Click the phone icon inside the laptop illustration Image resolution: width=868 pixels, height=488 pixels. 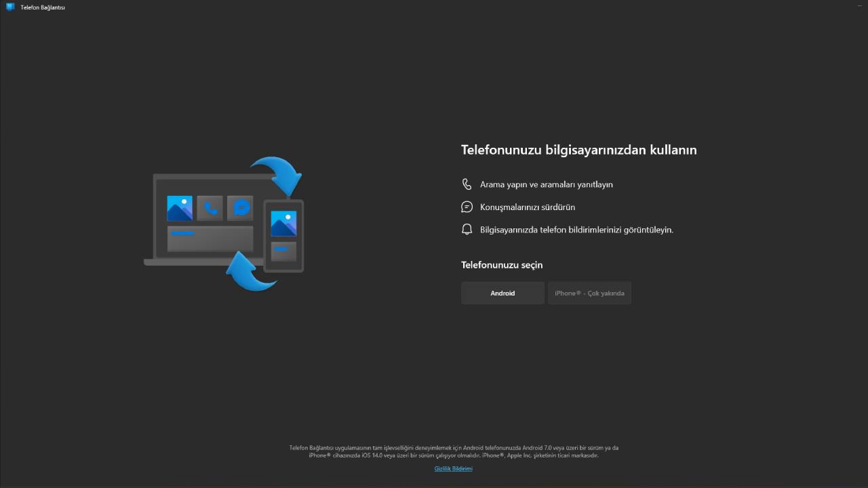pyautogui.click(x=210, y=207)
